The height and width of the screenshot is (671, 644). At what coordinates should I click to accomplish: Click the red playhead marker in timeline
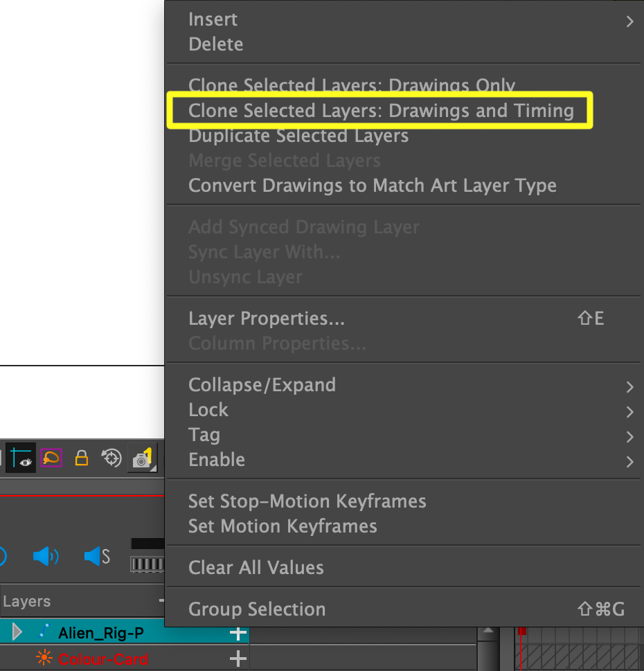[x=522, y=631]
